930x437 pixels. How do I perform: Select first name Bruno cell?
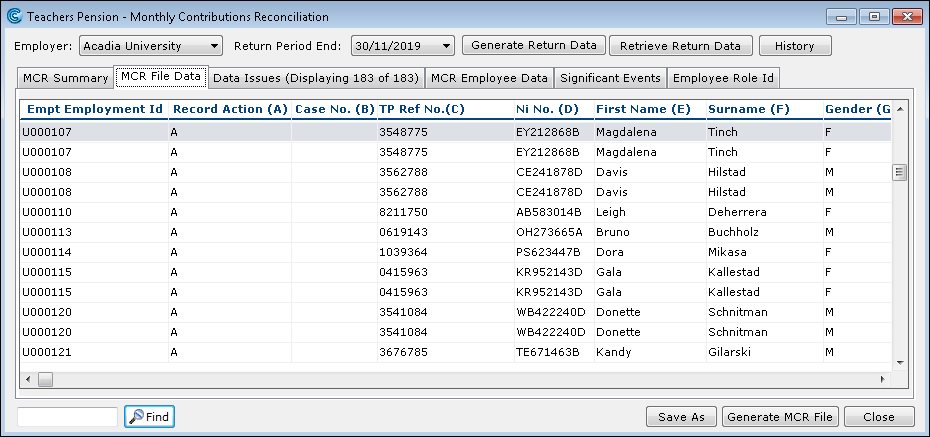click(651, 232)
